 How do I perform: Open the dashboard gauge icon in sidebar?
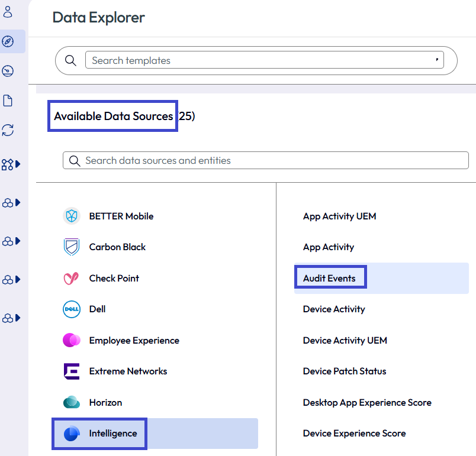pos(8,71)
